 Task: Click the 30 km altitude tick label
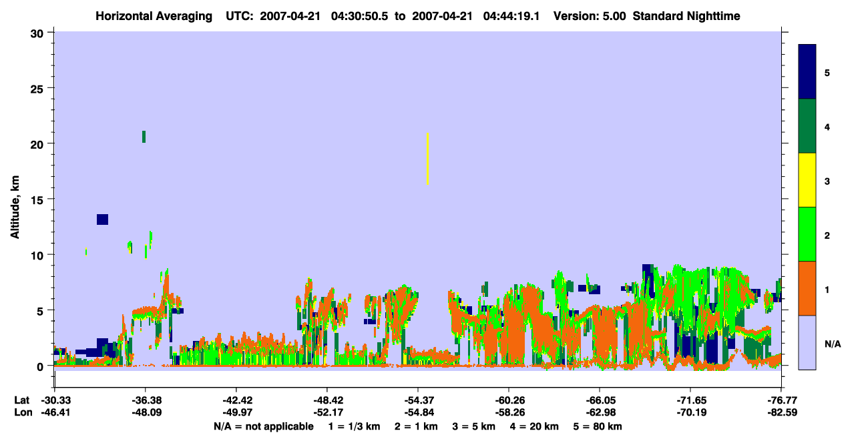click(39, 32)
